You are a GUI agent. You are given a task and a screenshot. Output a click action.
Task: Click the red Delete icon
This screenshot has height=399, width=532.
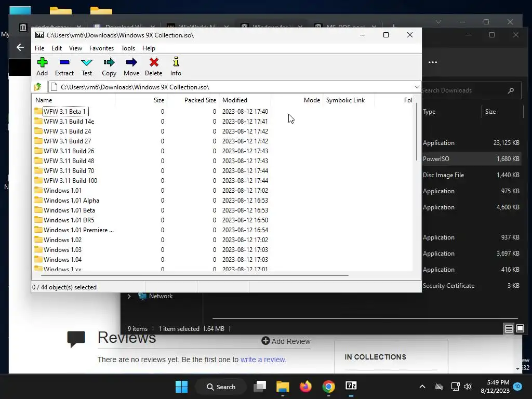(154, 66)
